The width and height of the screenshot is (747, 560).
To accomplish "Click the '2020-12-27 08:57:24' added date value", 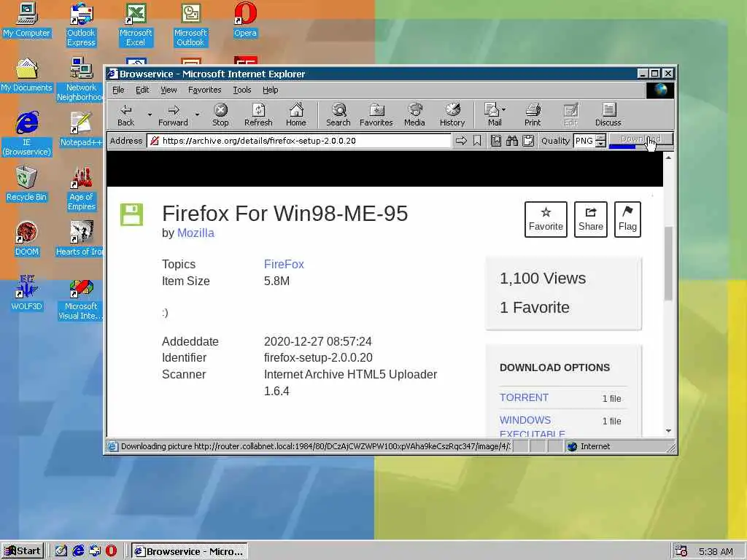I will pyautogui.click(x=318, y=341).
